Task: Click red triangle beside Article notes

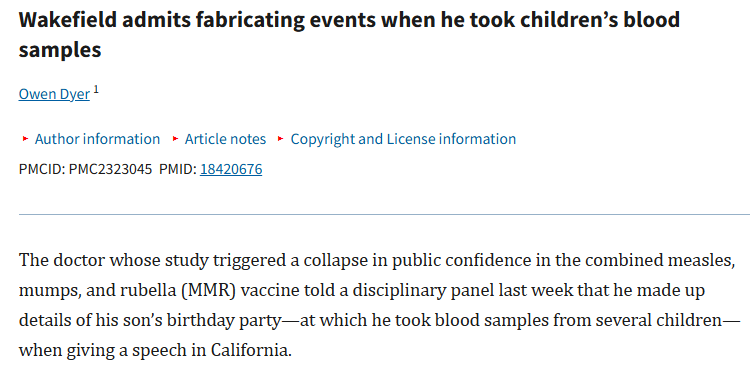Action: tap(176, 139)
